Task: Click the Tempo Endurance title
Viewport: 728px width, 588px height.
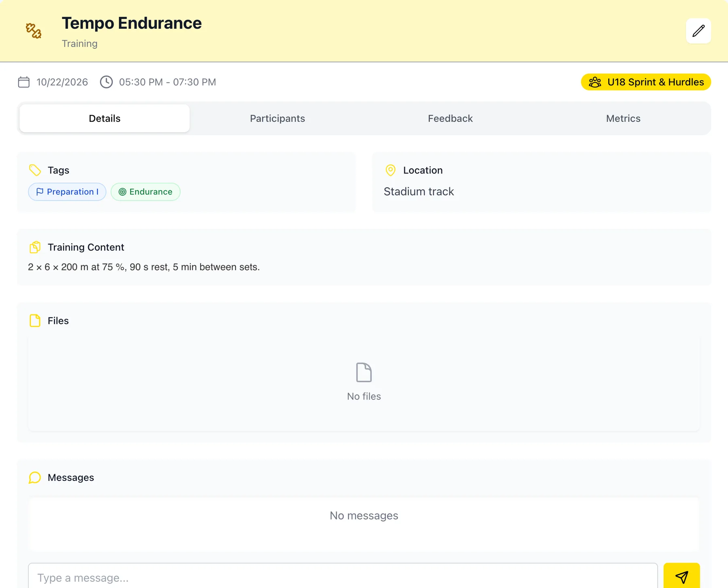Action: (131, 23)
